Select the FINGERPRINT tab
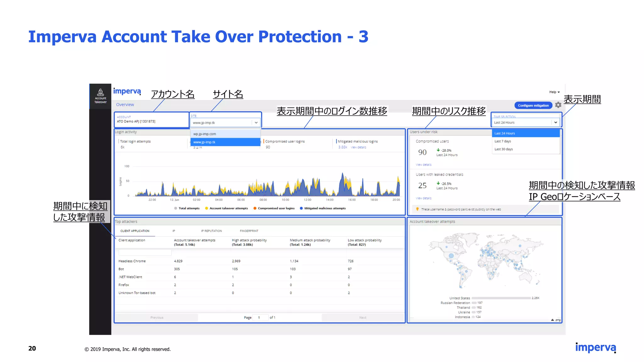 coord(249,231)
